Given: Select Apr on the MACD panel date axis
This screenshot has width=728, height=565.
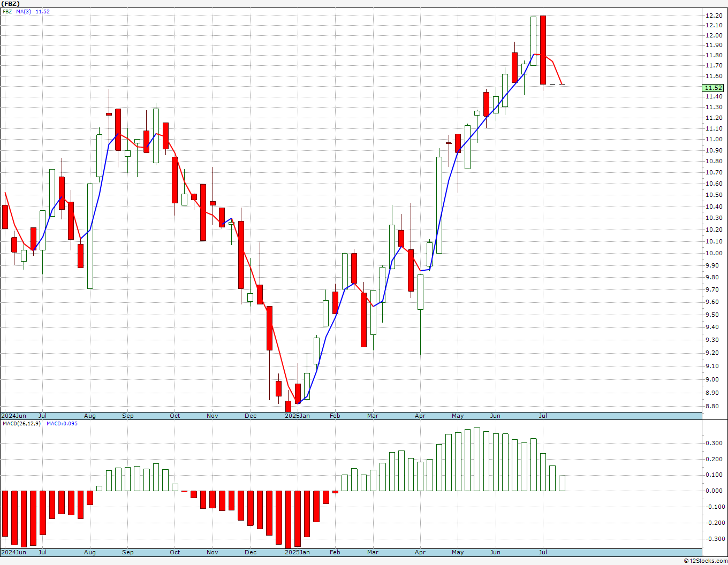Looking at the screenshot, I should (420, 552).
